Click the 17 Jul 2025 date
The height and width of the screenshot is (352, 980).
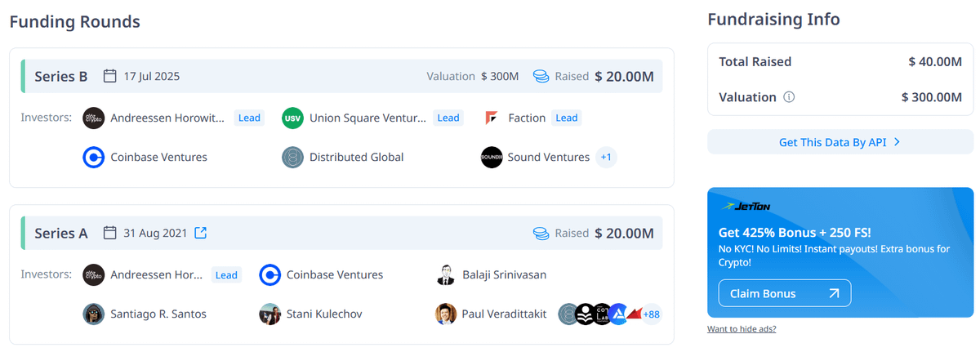(152, 76)
